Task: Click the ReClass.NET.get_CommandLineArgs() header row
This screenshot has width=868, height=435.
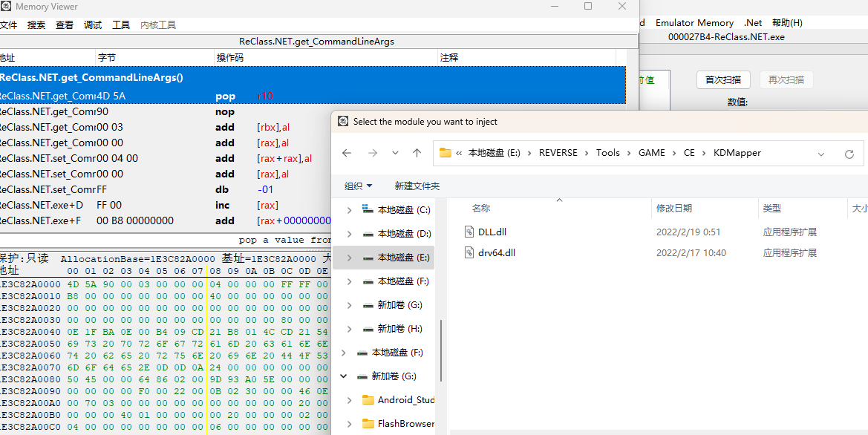Action: [x=313, y=78]
